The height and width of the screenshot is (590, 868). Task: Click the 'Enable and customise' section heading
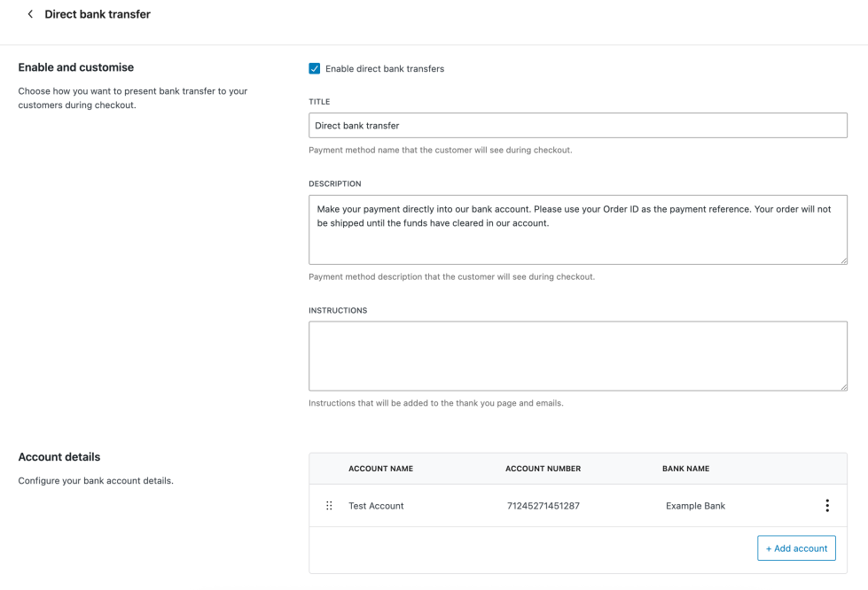(76, 67)
